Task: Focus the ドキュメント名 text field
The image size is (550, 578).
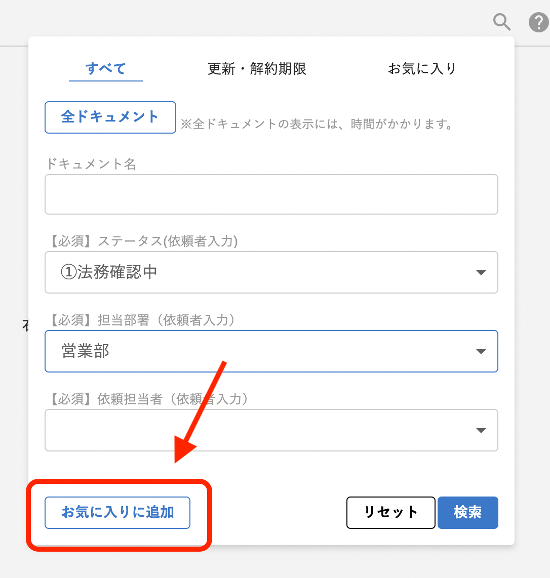Action: click(271, 194)
